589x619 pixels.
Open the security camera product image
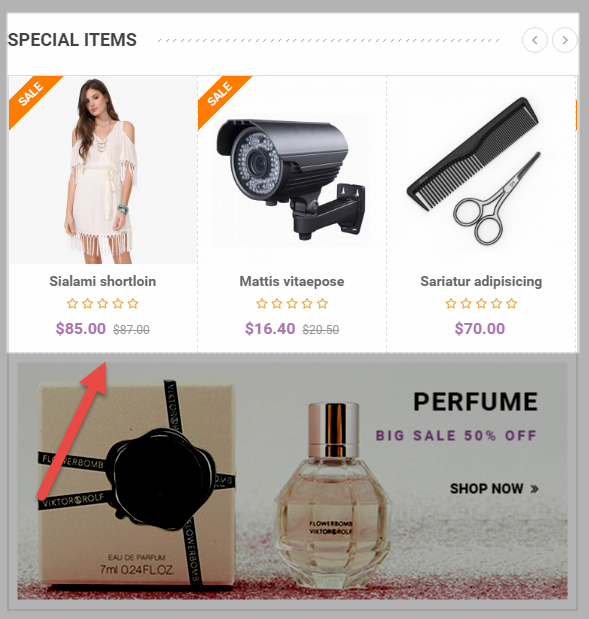click(292, 170)
